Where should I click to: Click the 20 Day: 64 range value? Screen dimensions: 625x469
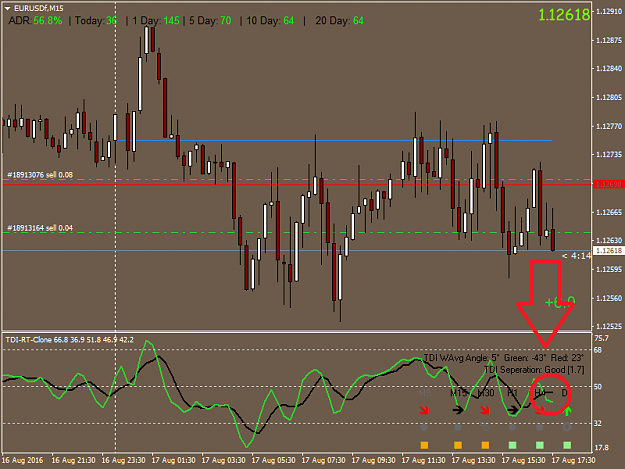click(x=340, y=20)
